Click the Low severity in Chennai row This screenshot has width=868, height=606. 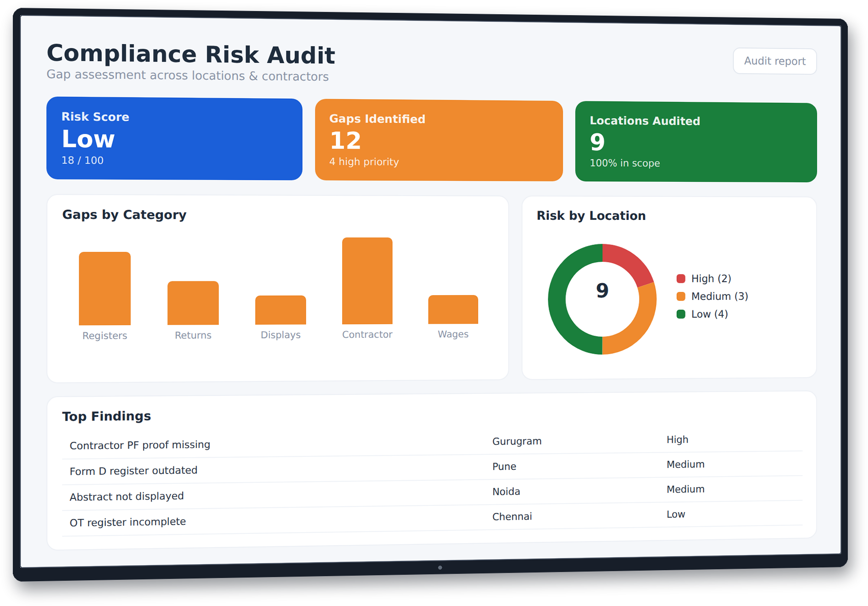coord(676,514)
